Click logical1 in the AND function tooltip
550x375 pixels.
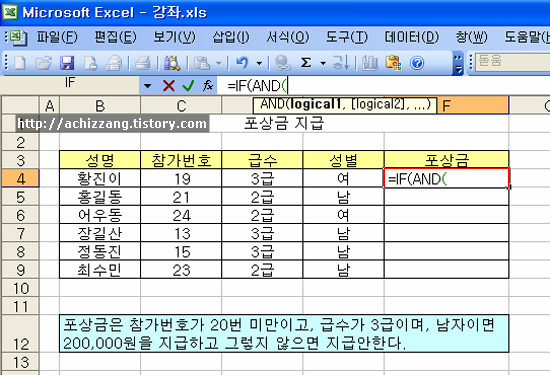point(316,104)
